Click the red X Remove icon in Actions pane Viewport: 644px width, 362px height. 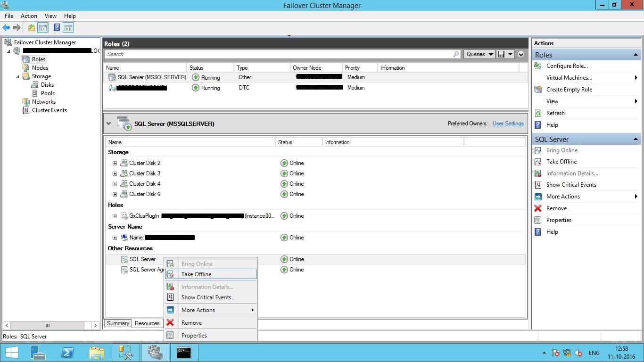click(538, 208)
